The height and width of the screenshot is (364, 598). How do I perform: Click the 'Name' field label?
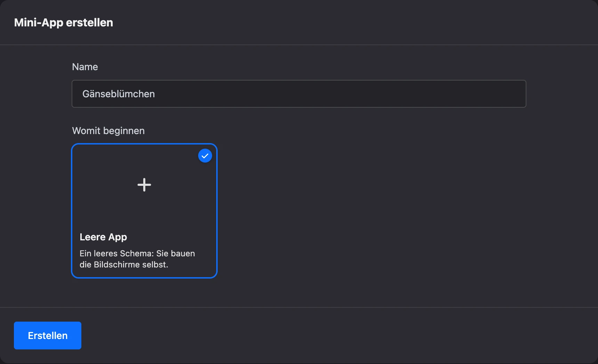tap(85, 67)
